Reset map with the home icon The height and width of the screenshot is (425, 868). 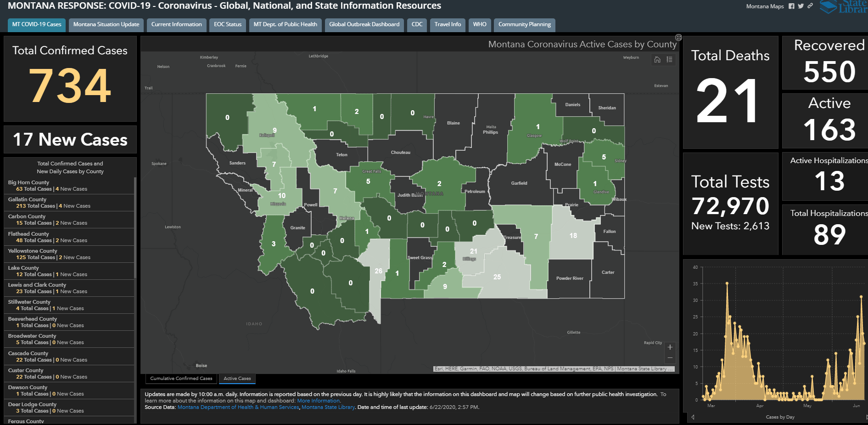[657, 59]
